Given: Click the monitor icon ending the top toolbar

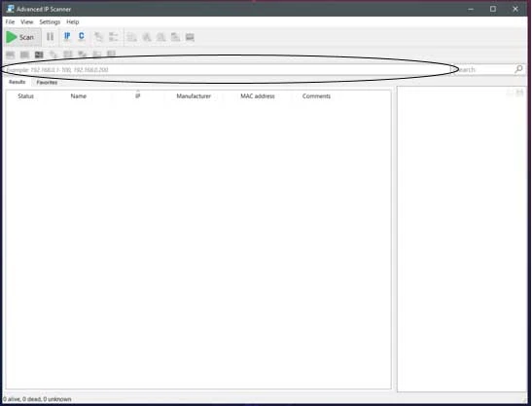Looking at the screenshot, I should pos(190,37).
